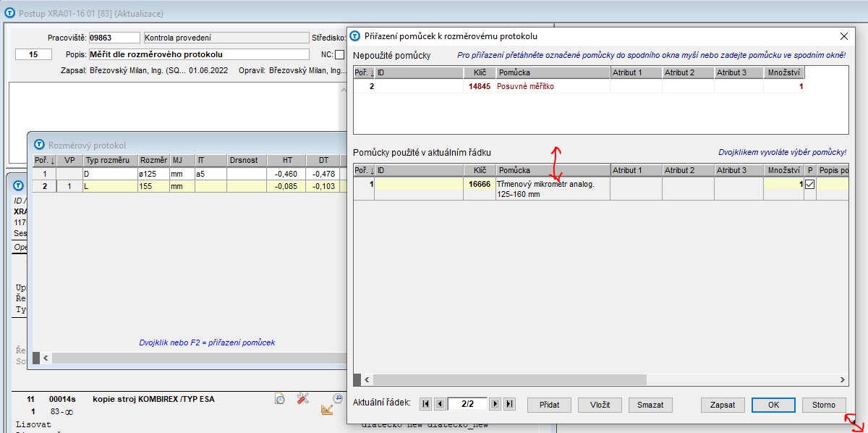Viewport: 868px width, 433px height.
Task: Click current row field showing 2/2
Action: [467, 404]
